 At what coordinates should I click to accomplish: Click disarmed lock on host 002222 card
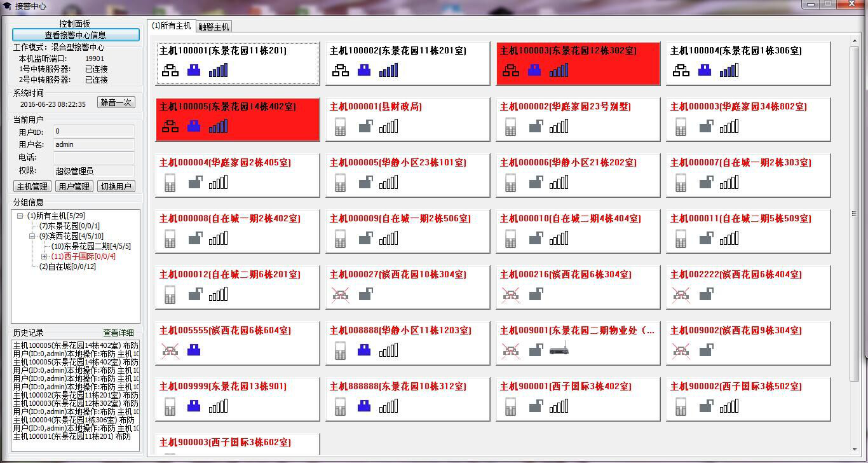(x=706, y=294)
